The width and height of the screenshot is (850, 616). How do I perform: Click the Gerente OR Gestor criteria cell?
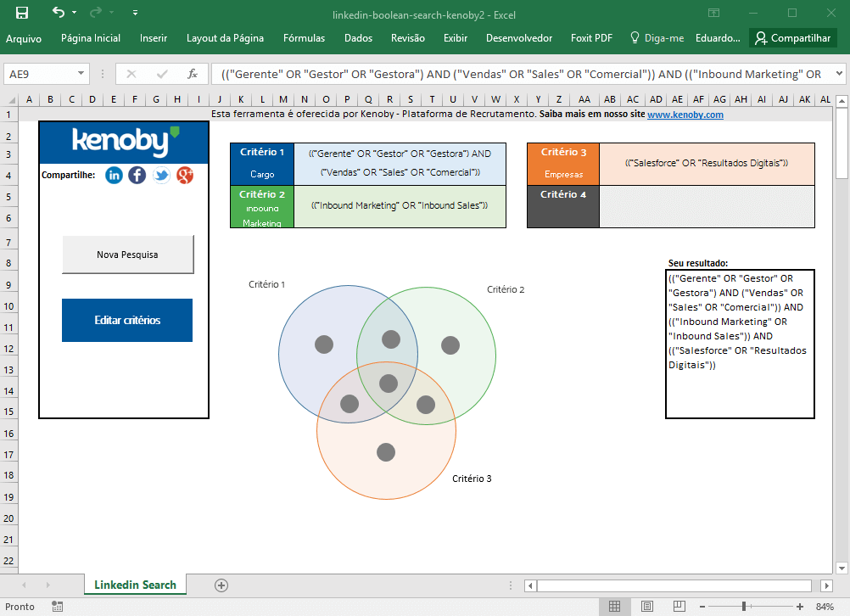coord(400,164)
